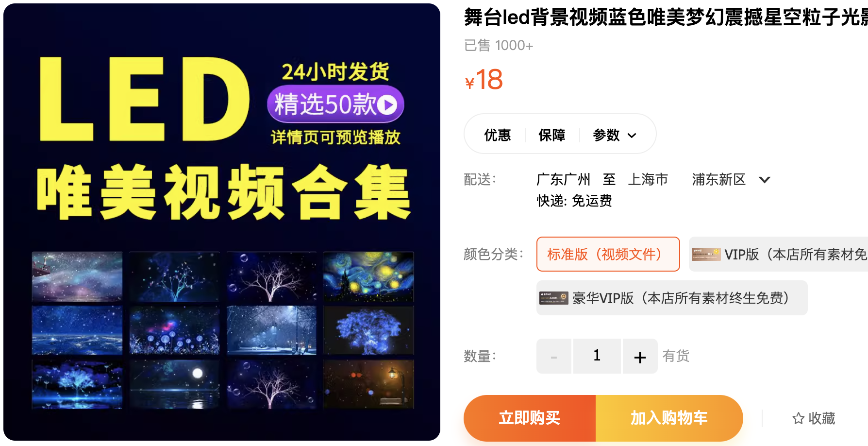Click the VIP版 card thumbnail icon
The width and height of the screenshot is (868, 446).
tap(706, 254)
